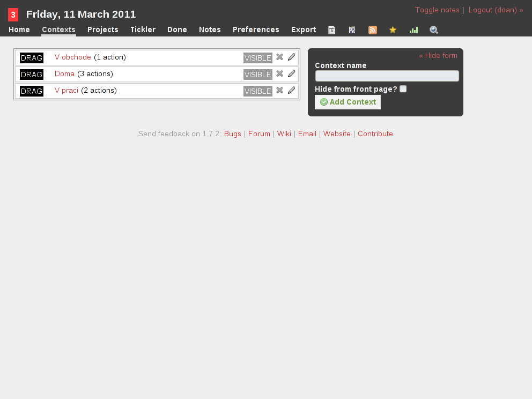This screenshot has width=532, height=399.
Task: Edit the V praci context with pencil
Action: coord(291,90)
